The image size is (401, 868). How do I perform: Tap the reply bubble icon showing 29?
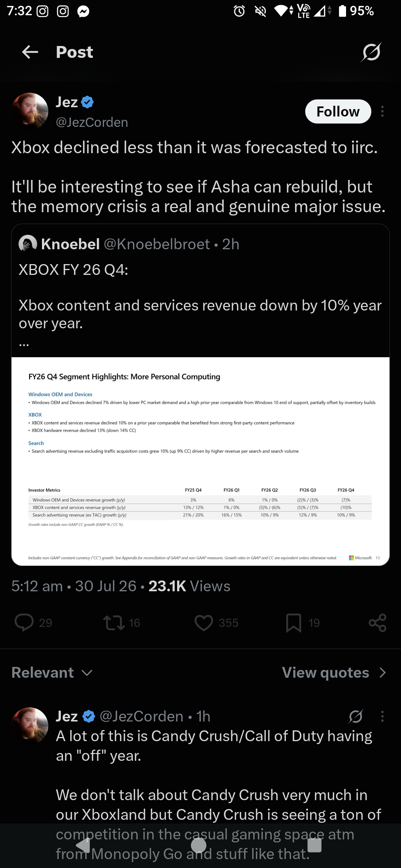[x=24, y=622]
